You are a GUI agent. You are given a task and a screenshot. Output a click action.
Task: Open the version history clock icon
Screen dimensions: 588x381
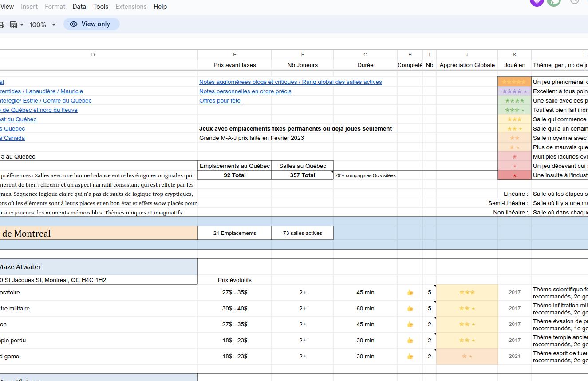tap(575, 1)
